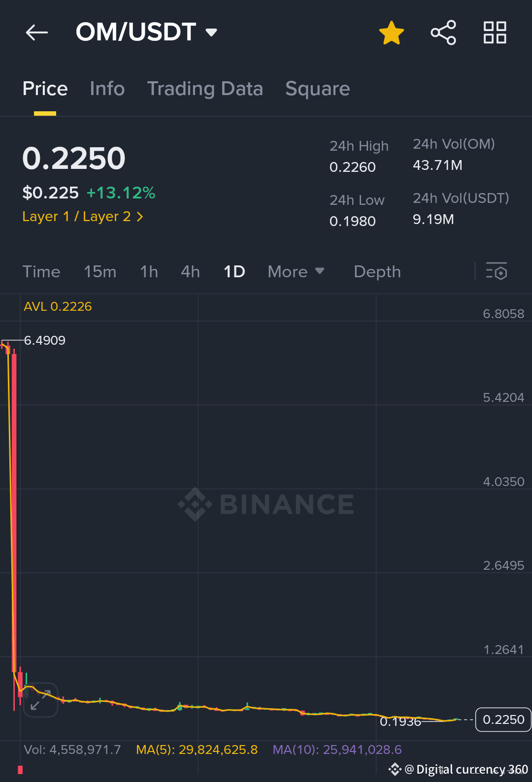532x782 pixels.
Task: Show the Time line chart
Action: tap(41, 271)
